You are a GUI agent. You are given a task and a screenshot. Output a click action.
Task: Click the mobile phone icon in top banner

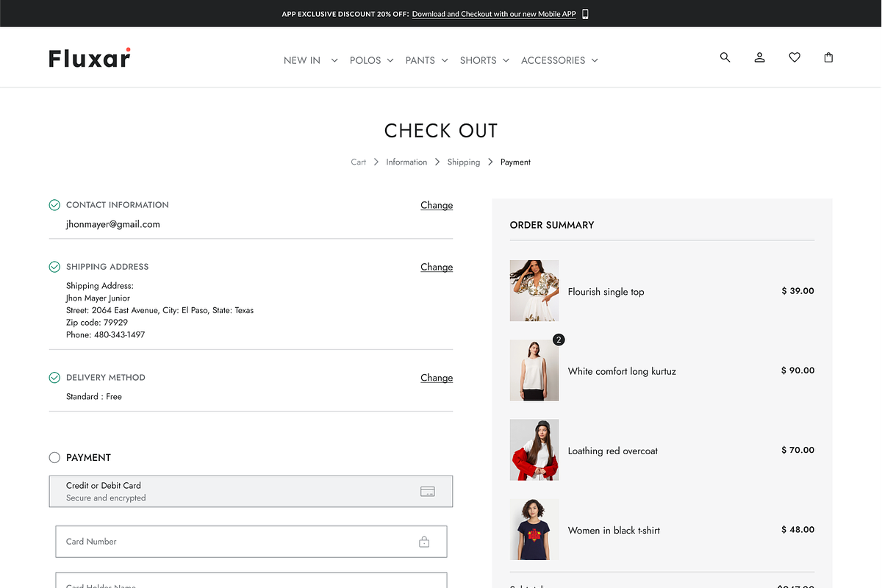[x=586, y=14]
